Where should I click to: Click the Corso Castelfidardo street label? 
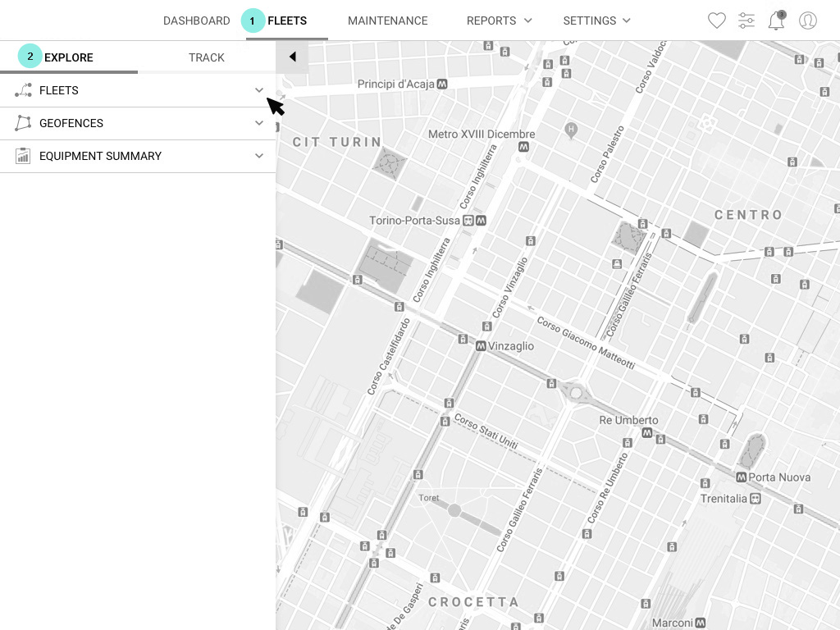click(x=389, y=356)
